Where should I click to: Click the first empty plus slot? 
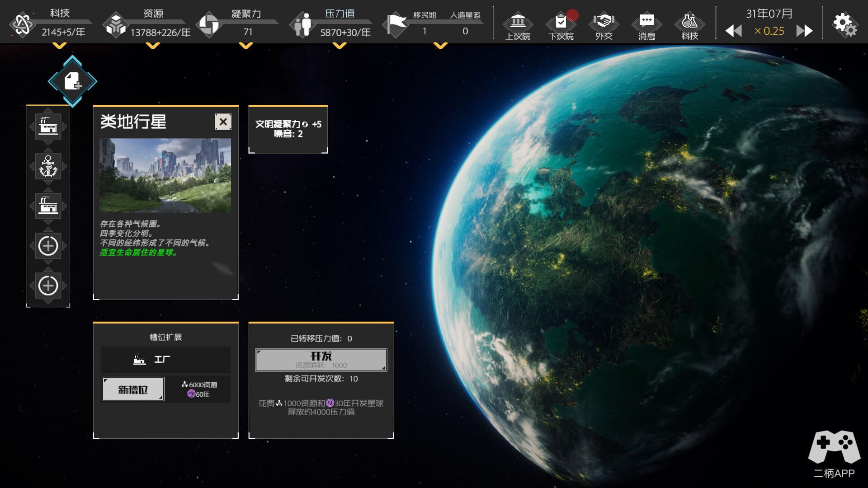coord(48,246)
